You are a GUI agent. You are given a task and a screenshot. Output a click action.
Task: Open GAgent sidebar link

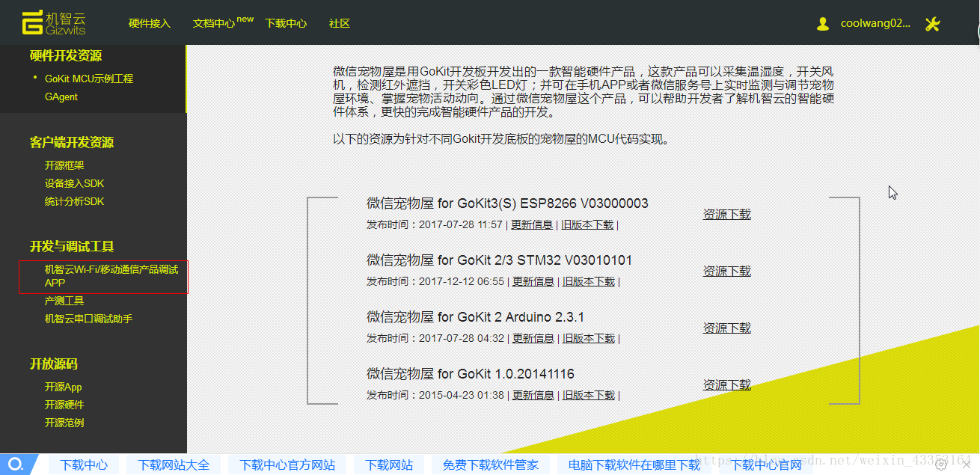click(x=61, y=96)
